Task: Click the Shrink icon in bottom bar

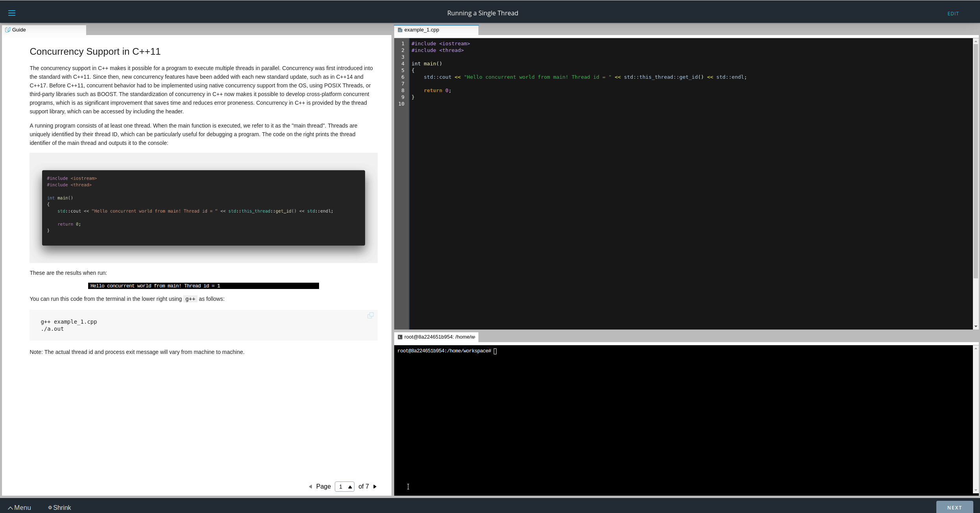Action: pyautogui.click(x=50, y=507)
